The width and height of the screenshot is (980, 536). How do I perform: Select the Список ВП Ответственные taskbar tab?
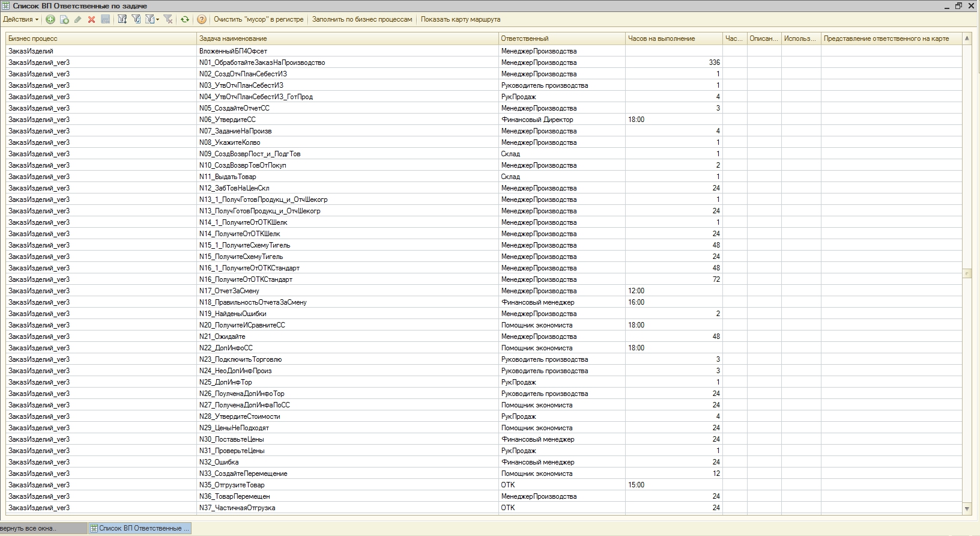pyautogui.click(x=139, y=528)
